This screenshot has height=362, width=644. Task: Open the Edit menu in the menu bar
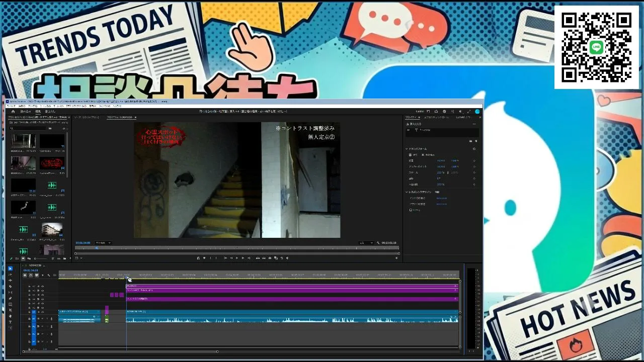click(x=22, y=106)
